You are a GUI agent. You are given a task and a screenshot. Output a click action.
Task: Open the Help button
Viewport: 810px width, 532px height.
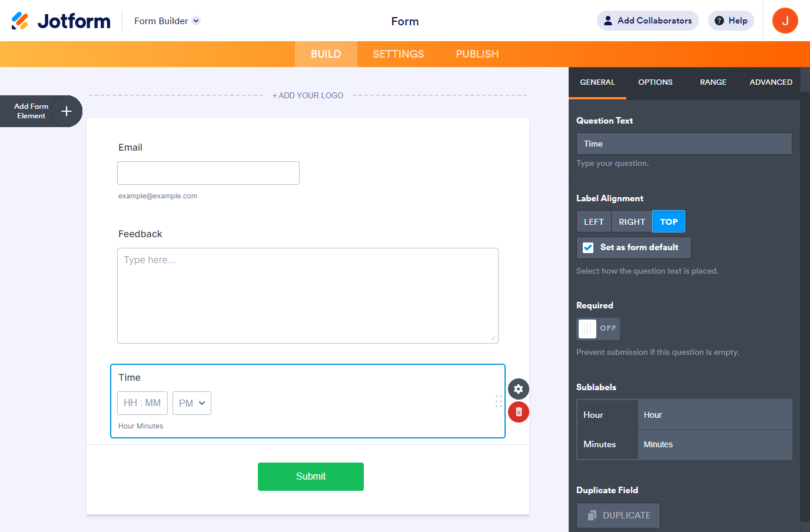pos(731,21)
